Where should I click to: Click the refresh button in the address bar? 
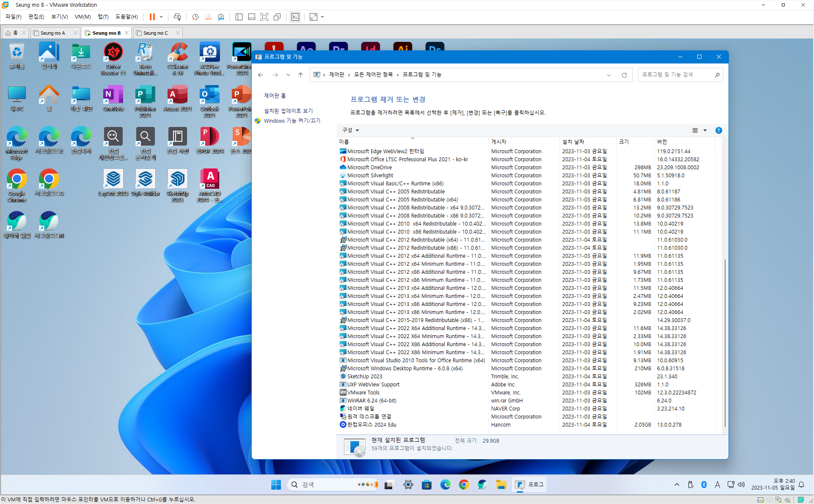coord(624,75)
